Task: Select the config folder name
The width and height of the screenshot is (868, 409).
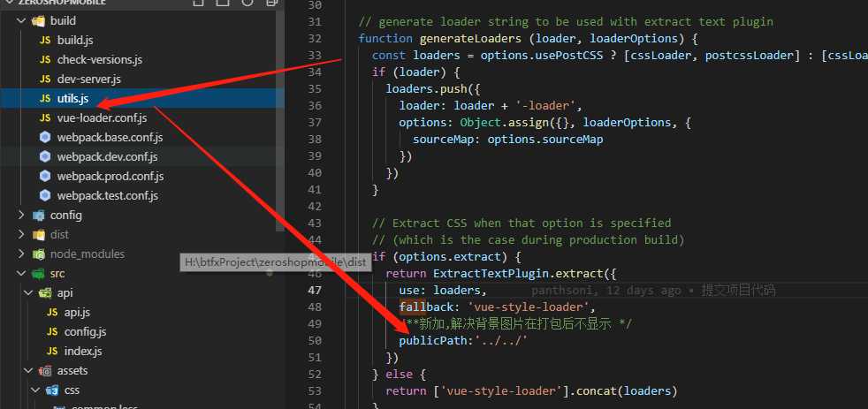Action: (x=66, y=216)
